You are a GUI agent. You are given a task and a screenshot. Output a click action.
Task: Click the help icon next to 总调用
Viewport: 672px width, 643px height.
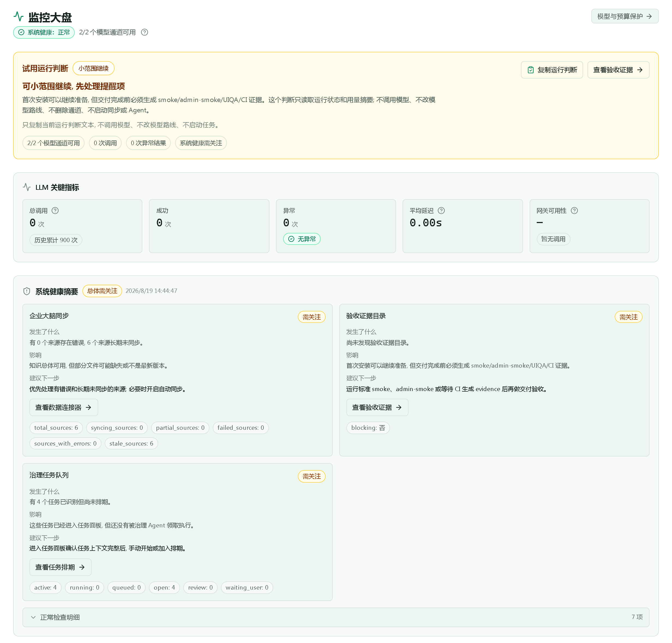[x=55, y=211]
